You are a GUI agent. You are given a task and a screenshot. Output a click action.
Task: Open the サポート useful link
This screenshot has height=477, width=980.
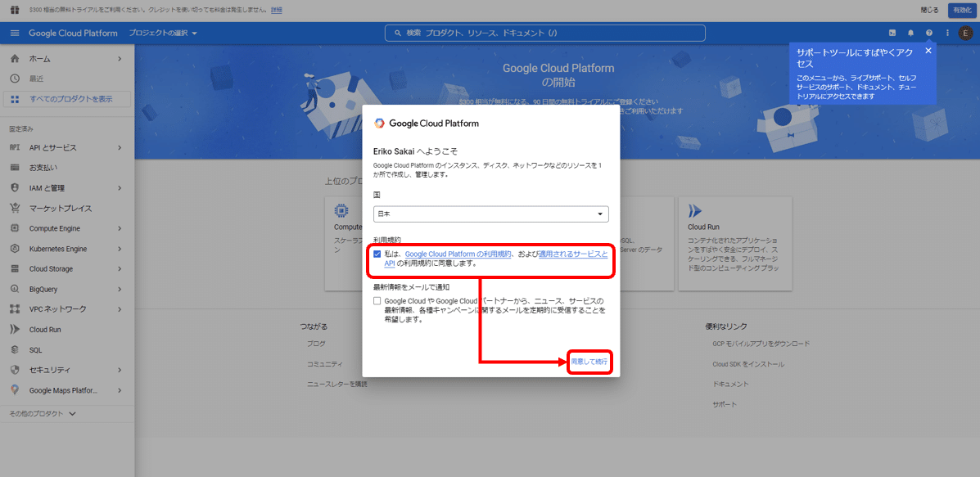pyautogui.click(x=725, y=404)
